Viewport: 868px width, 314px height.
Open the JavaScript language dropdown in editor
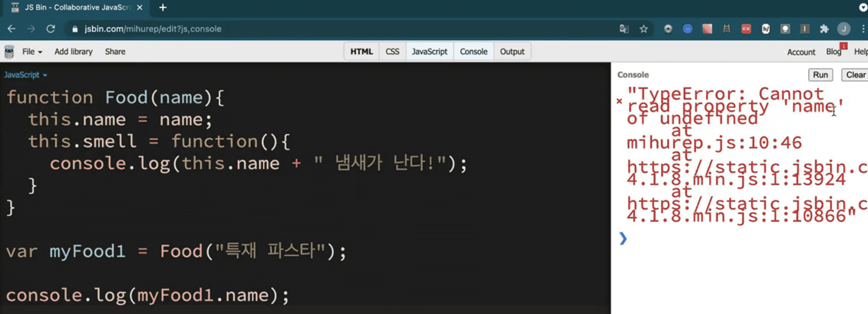(x=25, y=75)
